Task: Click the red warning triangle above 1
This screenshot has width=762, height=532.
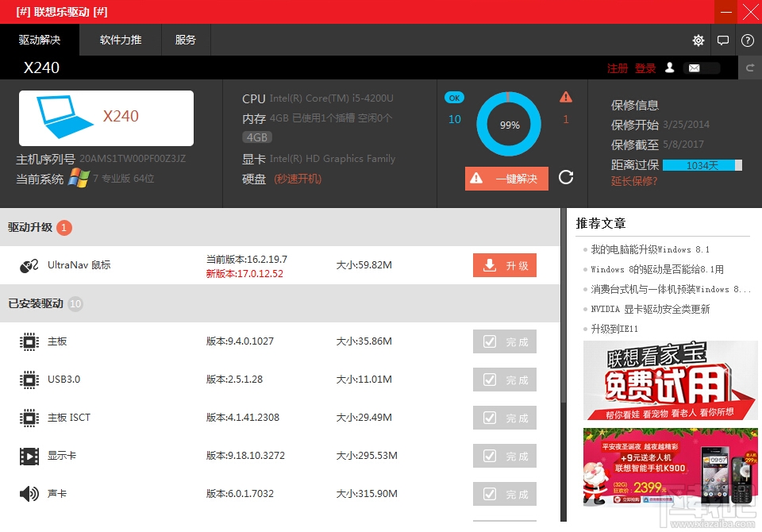Action: click(566, 97)
